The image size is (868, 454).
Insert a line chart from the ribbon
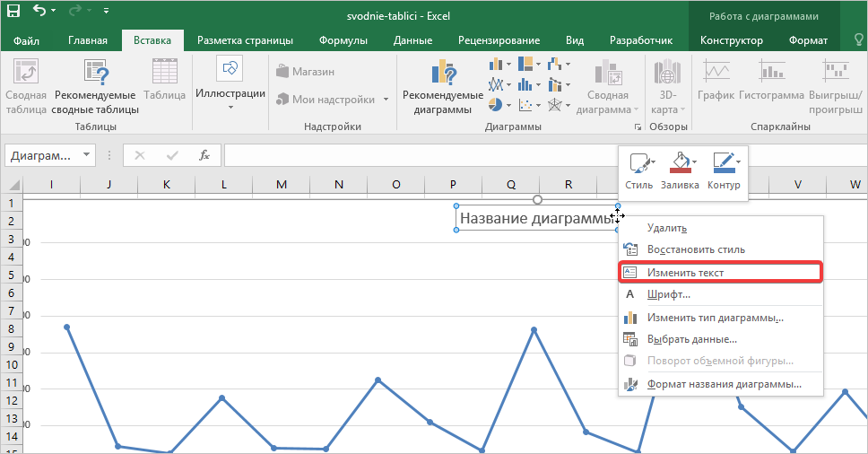click(x=496, y=84)
